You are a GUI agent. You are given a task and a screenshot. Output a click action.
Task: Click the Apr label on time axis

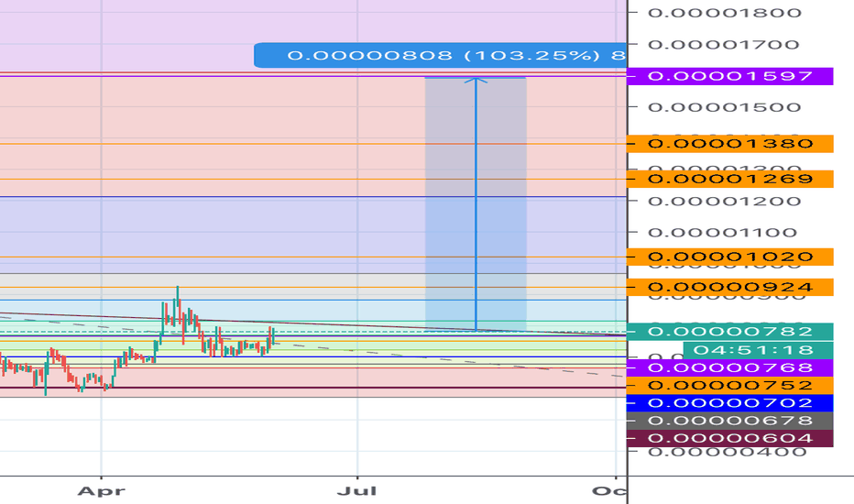pos(102,491)
